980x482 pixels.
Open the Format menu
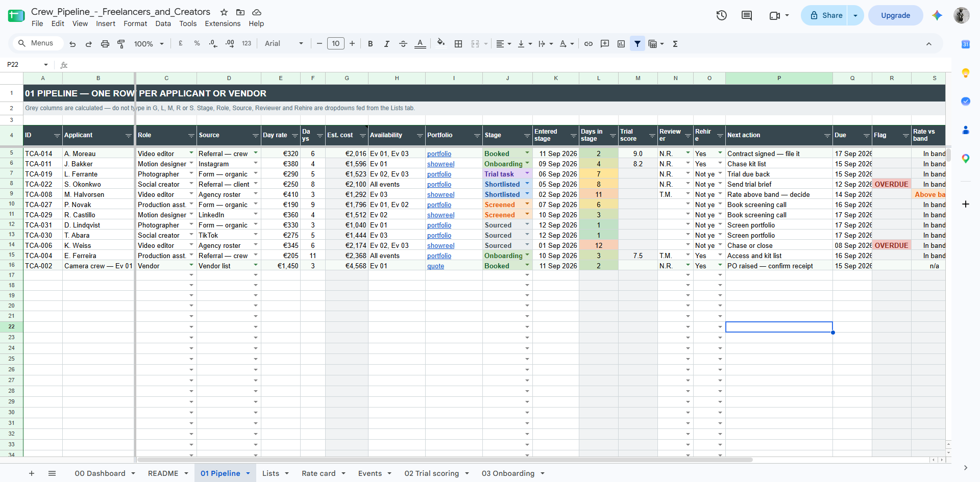click(x=135, y=23)
